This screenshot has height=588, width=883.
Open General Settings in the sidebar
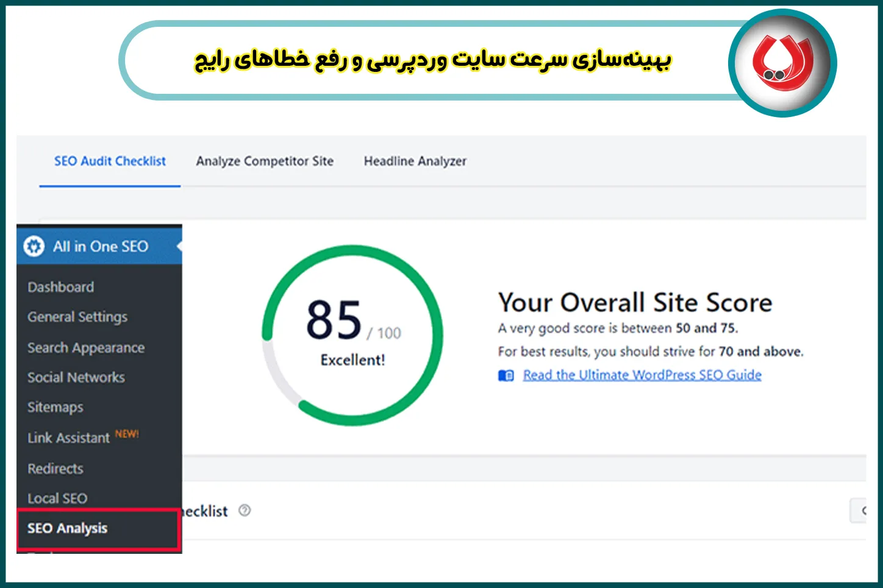click(x=77, y=317)
